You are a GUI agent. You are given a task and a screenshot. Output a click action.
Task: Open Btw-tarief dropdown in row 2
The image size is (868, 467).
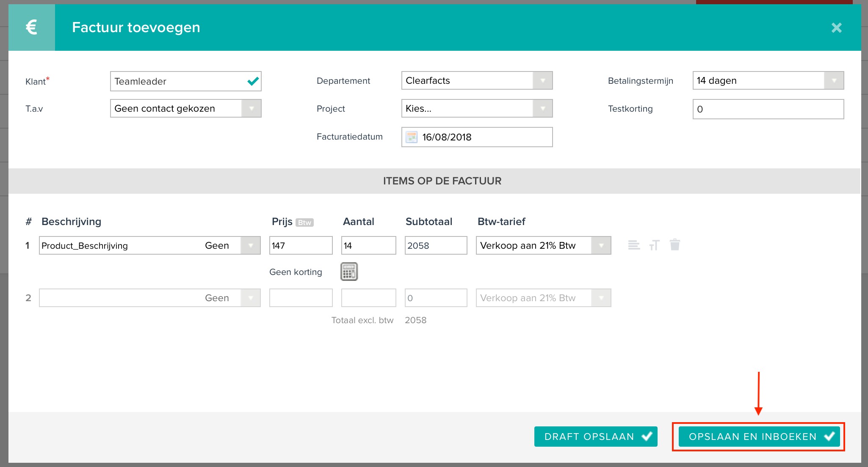543,298
